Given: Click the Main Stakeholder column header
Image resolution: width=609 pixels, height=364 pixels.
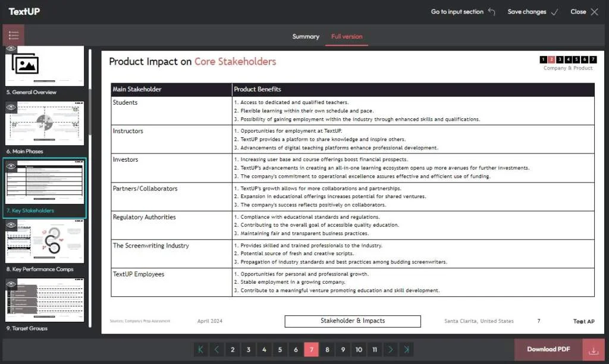Looking at the screenshot, I should coord(171,89).
